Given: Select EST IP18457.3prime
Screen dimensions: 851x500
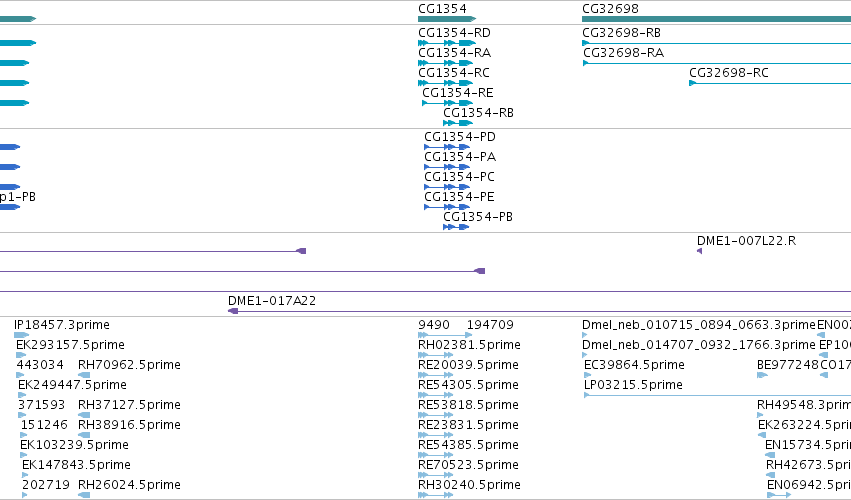Looking at the screenshot, I should (62, 325).
